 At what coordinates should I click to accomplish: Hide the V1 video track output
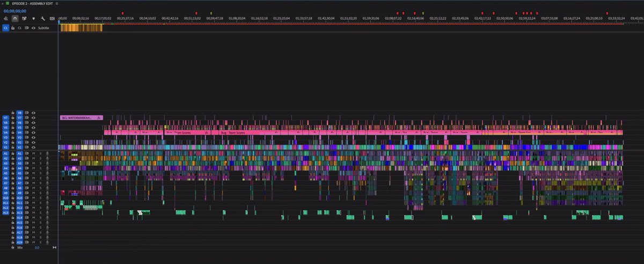[x=33, y=147]
